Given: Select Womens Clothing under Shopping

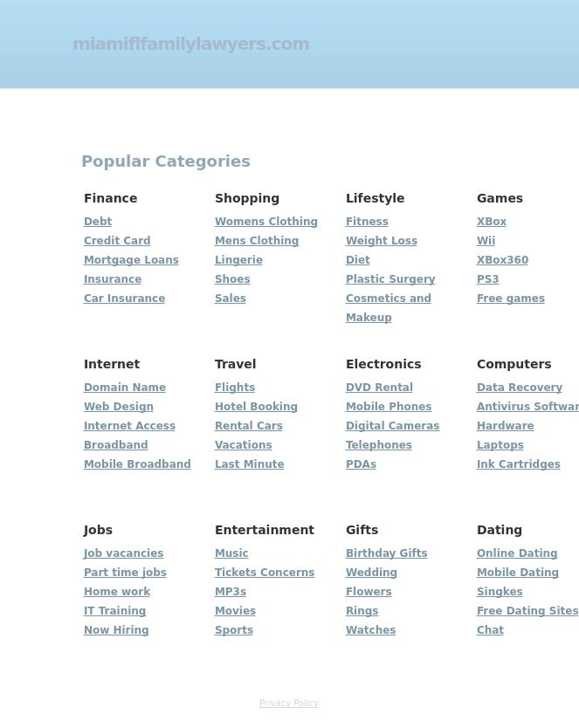Looking at the screenshot, I should coord(265,222).
